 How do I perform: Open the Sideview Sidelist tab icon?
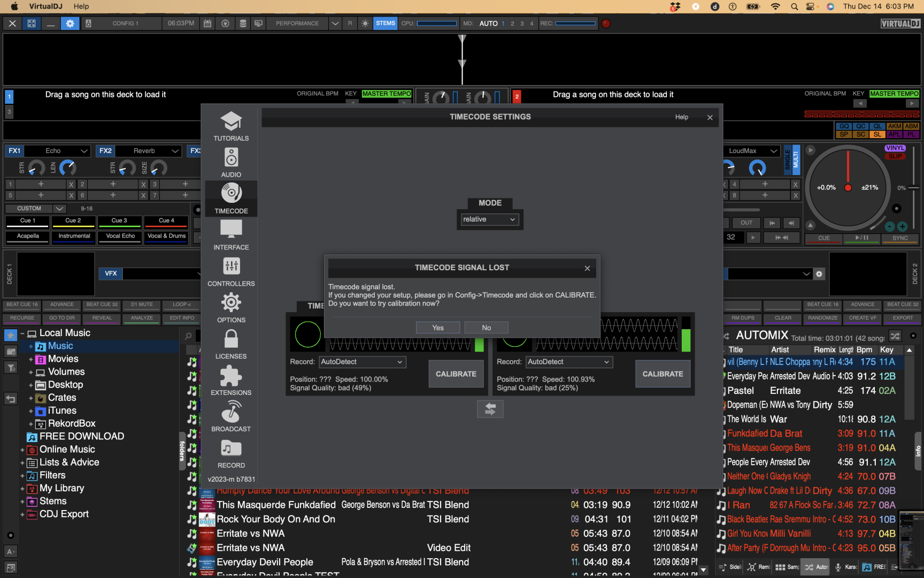(x=723, y=567)
